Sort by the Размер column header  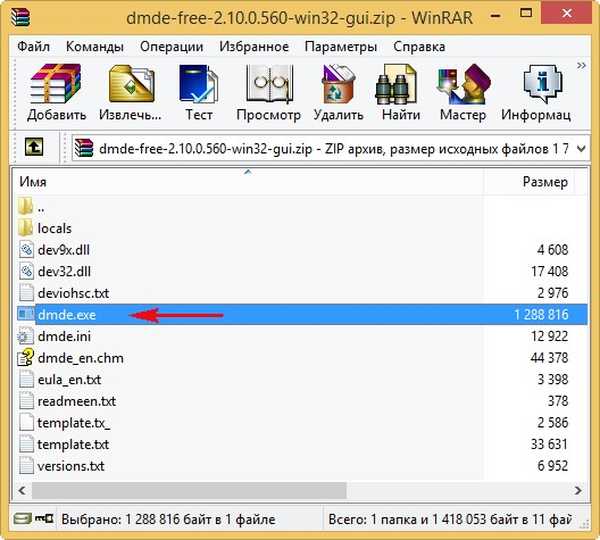(x=531, y=181)
